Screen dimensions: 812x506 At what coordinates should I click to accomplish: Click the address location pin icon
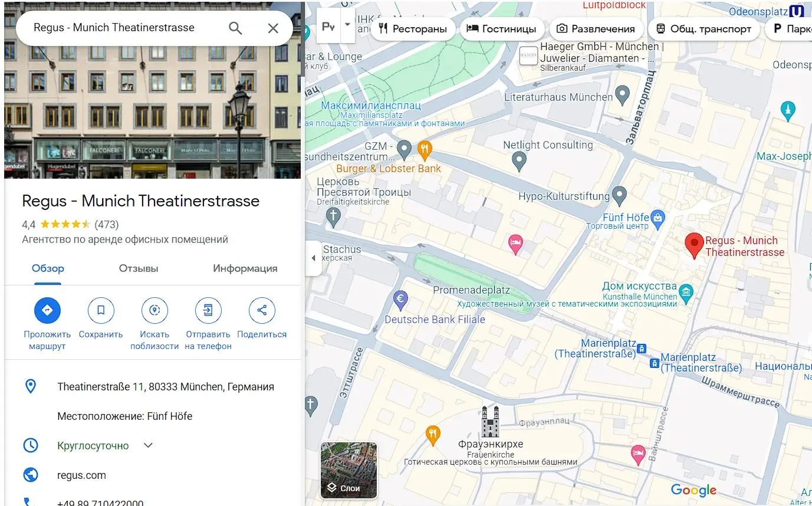click(x=30, y=387)
